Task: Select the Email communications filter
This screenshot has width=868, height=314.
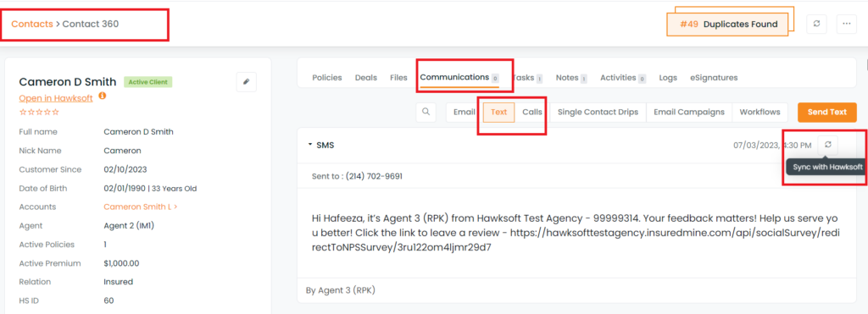Action: click(x=464, y=112)
